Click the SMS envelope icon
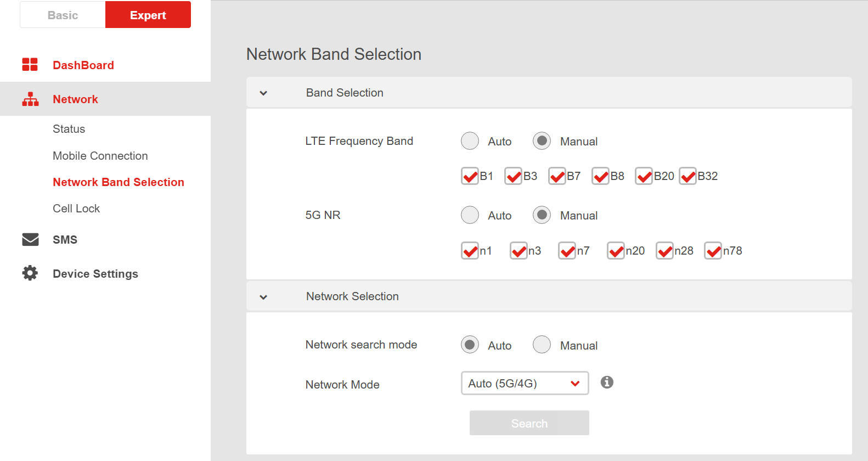868x461 pixels. point(30,240)
